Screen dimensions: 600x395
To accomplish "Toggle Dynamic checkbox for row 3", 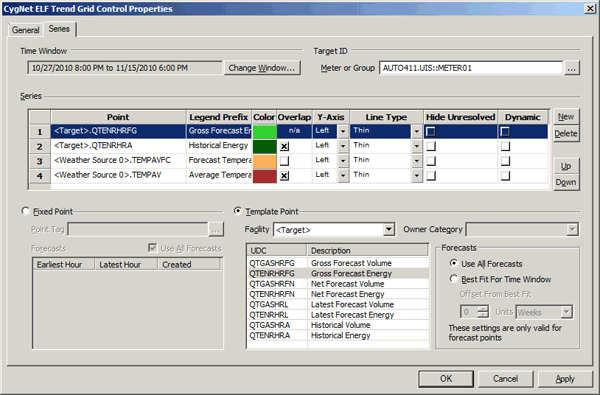I will (505, 161).
